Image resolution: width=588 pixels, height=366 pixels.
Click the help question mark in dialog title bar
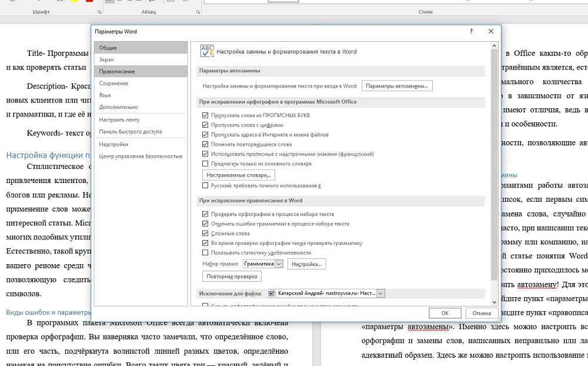tap(471, 32)
